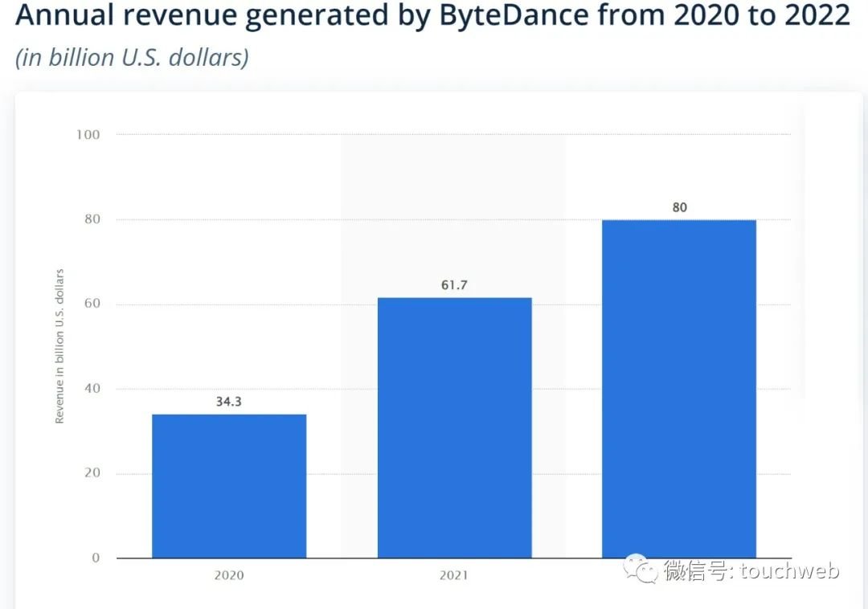The width and height of the screenshot is (868, 609).
Task: Click the x-axis label "2021"
Action: [x=454, y=575]
